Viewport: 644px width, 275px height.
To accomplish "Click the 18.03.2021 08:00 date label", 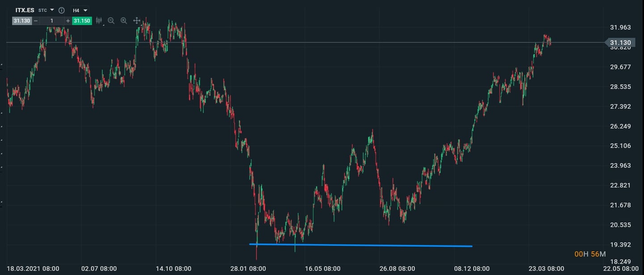I will click(33, 268).
